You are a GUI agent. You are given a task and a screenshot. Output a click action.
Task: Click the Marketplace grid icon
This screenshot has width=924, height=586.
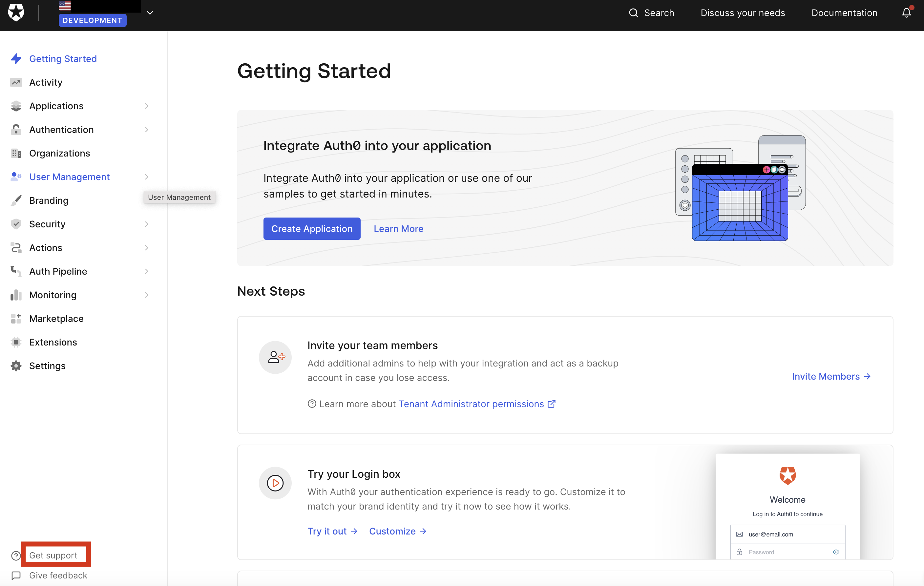click(16, 319)
